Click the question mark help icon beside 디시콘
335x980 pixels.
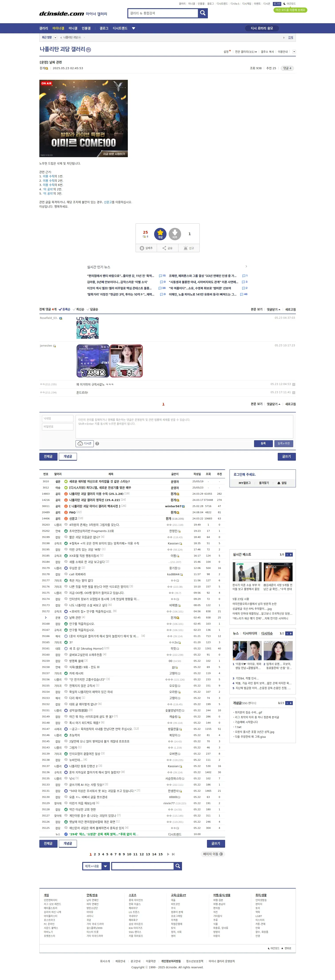click(x=97, y=444)
